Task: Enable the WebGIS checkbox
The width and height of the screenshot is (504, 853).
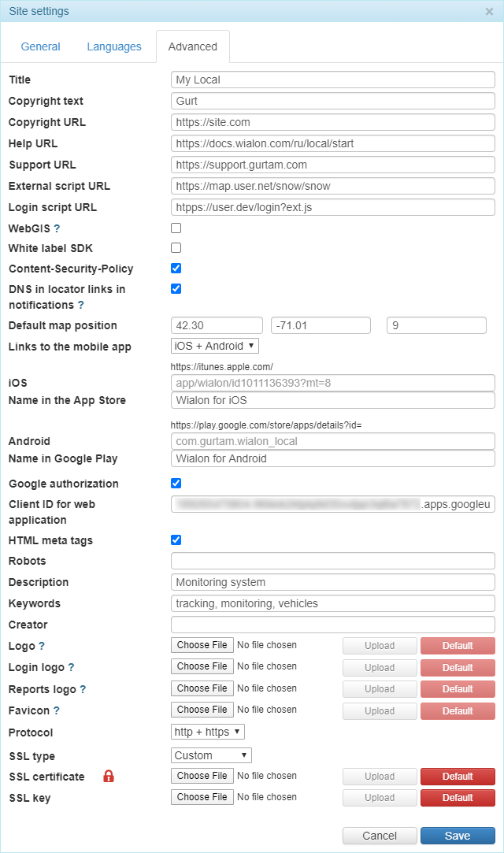Action: (x=176, y=228)
